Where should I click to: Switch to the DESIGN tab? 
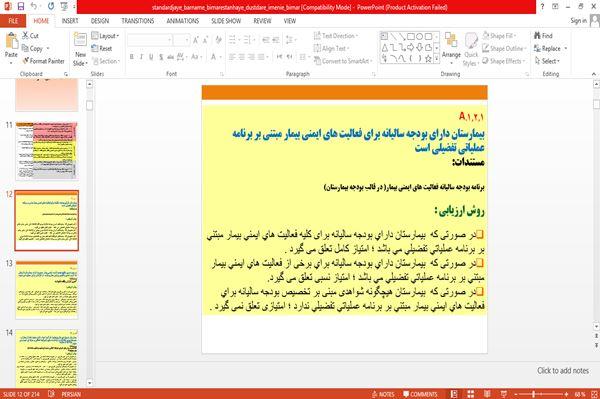pos(100,21)
